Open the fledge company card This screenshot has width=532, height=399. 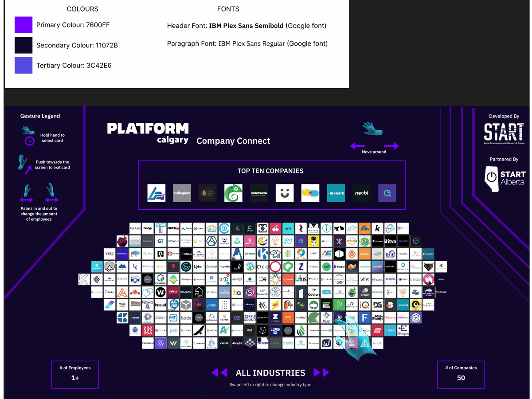click(x=148, y=228)
